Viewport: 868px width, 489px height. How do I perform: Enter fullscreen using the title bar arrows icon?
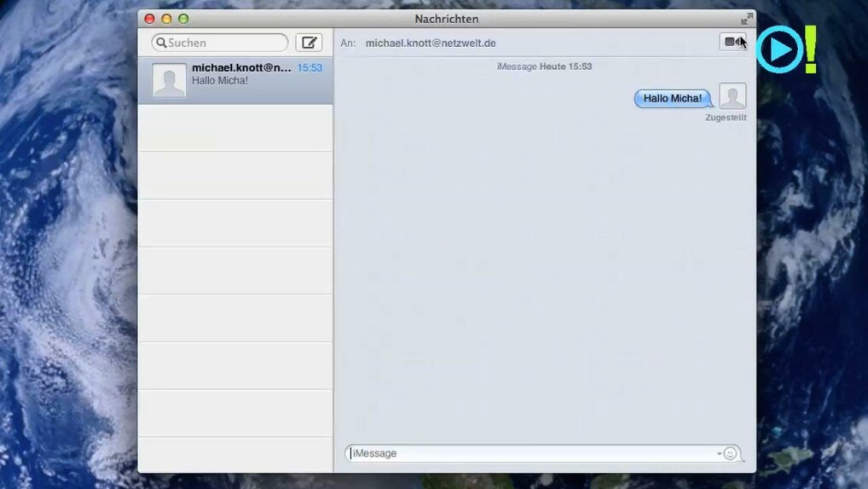tap(747, 19)
